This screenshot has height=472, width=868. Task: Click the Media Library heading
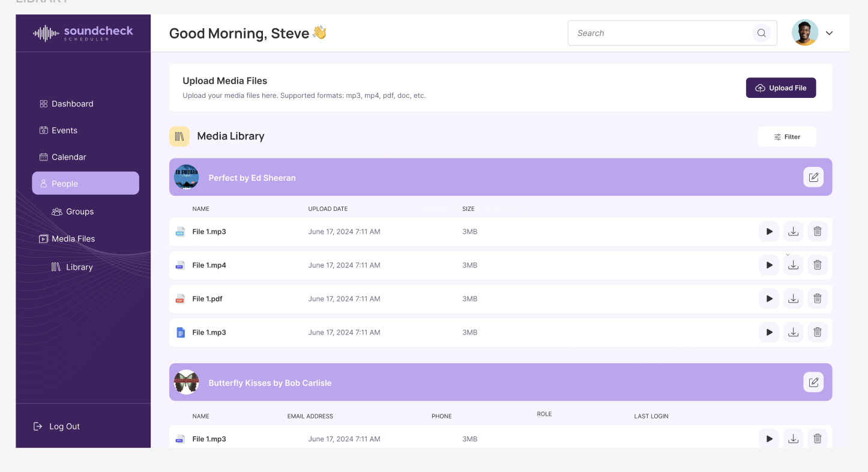pyautogui.click(x=231, y=136)
